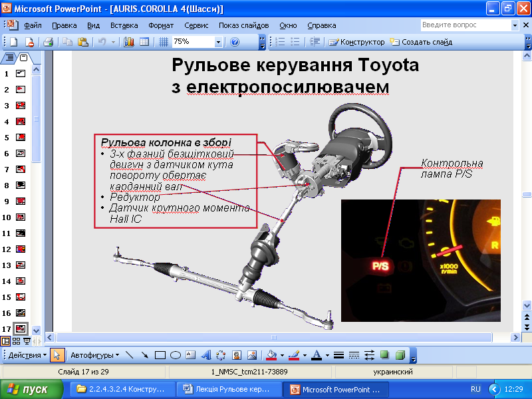Screen dimensions: 532x399
Task: Open taskbar item Лекція Рульове кер…
Action: point(228,389)
